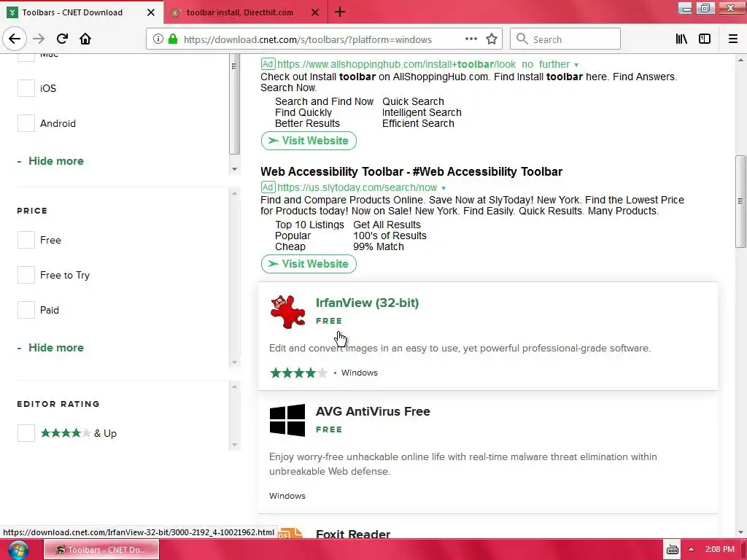
Task: Click the Ad badge for slytoday
Action: (x=268, y=187)
